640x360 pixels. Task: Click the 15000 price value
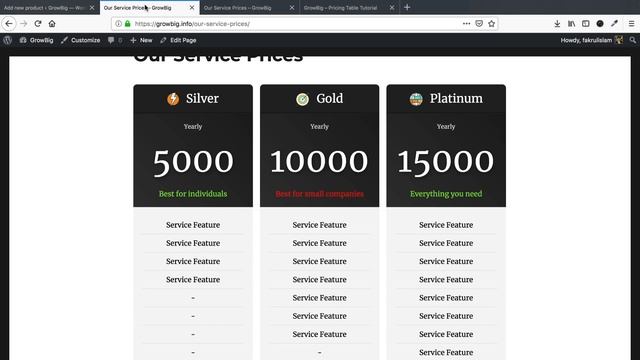pos(446,162)
